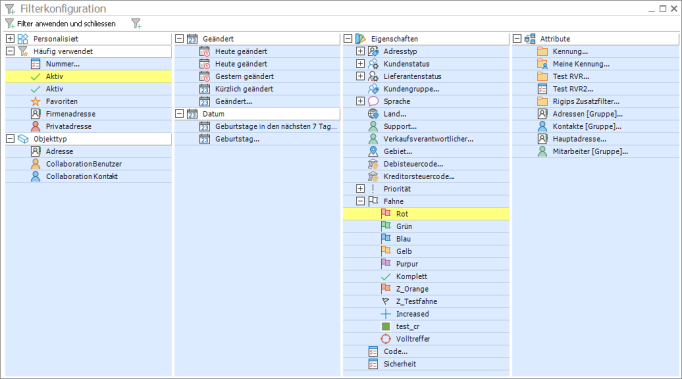682x379 pixels.
Task: Select the Purpur purple flag filter
Action: [x=426, y=264]
